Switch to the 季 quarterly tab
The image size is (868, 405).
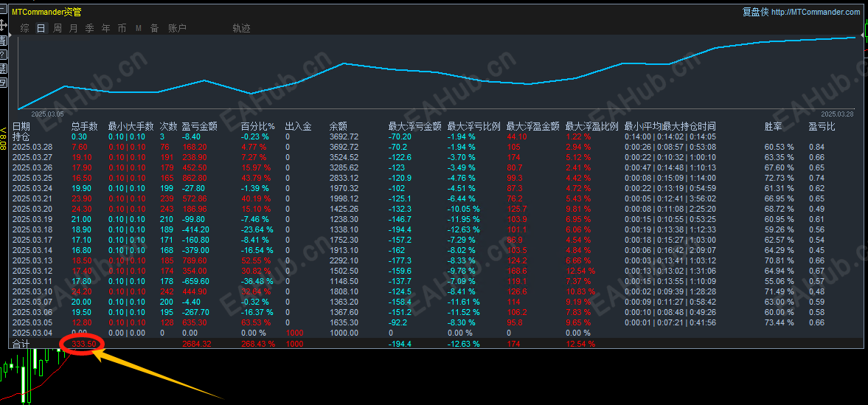tap(90, 28)
